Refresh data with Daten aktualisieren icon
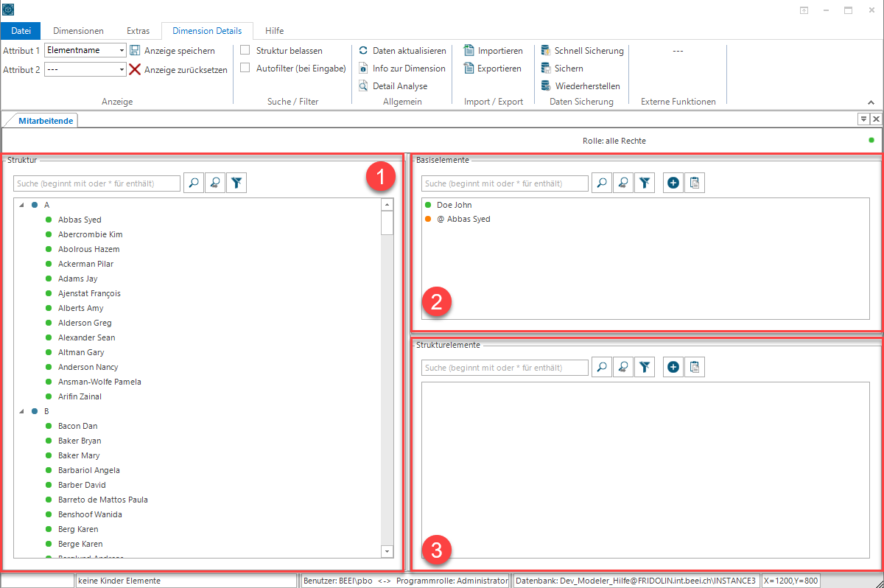The image size is (884, 588). click(x=363, y=51)
